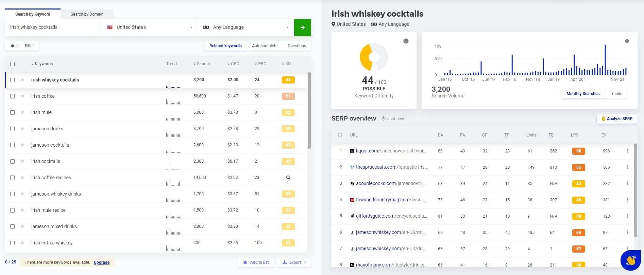Check the jameson drinks row checkbox
This screenshot has width=644, height=275.
pyautogui.click(x=13, y=129)
